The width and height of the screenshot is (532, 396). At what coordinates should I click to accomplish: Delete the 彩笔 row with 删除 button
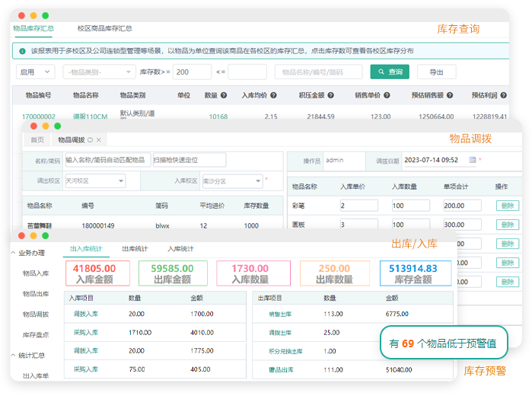coord(508,206)
